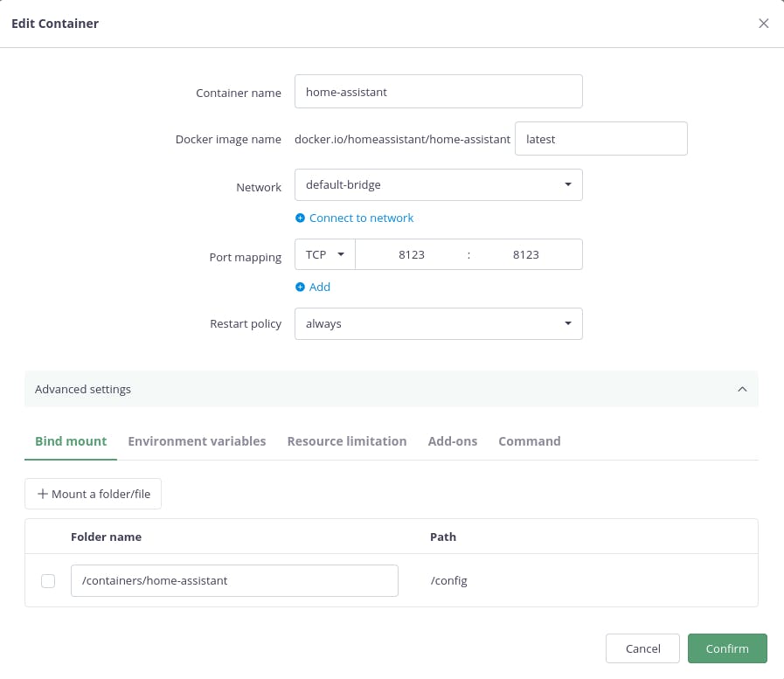Image resolution: width=784 pixels, height=679 pixels.
Task: Go to the Add-ons tab
Action: [453, 441]
